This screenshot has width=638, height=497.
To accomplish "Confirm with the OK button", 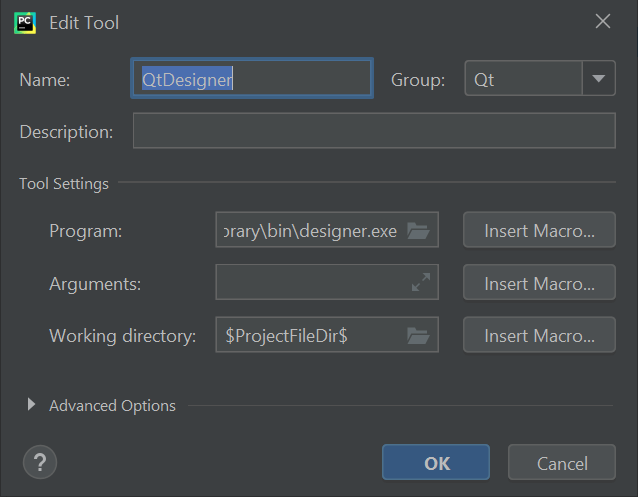I will (436, 462).
